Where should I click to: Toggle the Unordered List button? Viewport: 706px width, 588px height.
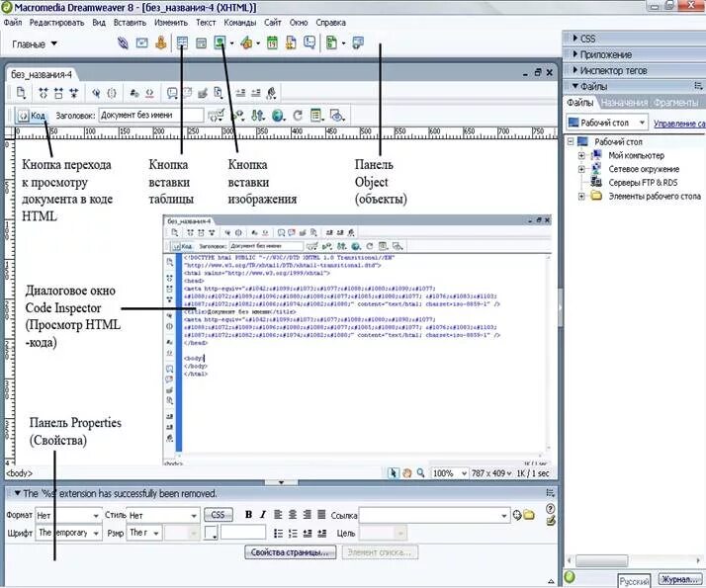click(x=278, y=533)
